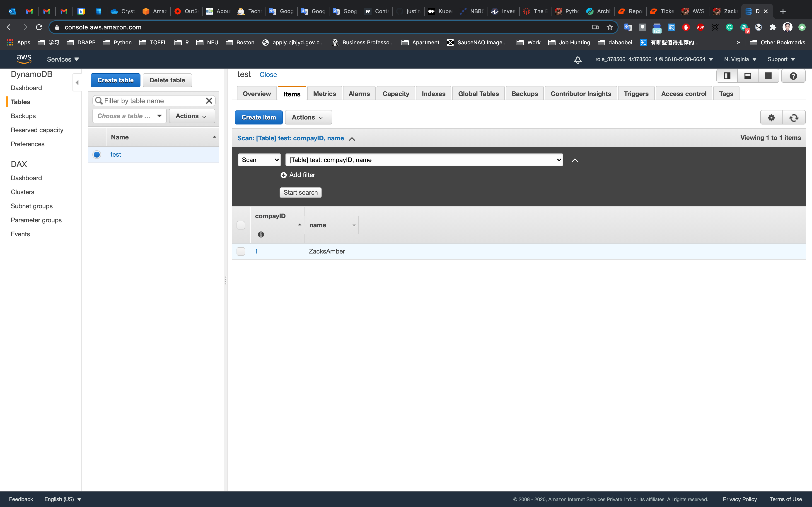Check the checkbox for ZacksAmber row

[241, 251]
